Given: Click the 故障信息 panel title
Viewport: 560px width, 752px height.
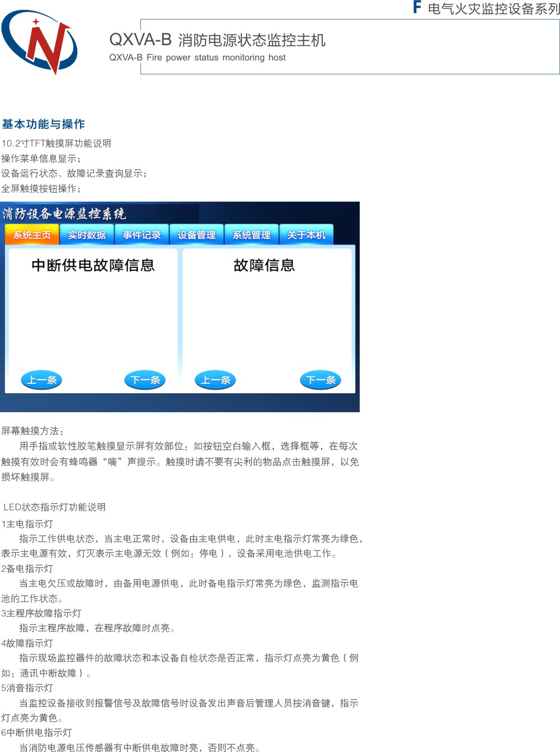Looking at the screenshot, I should point(264,265).
